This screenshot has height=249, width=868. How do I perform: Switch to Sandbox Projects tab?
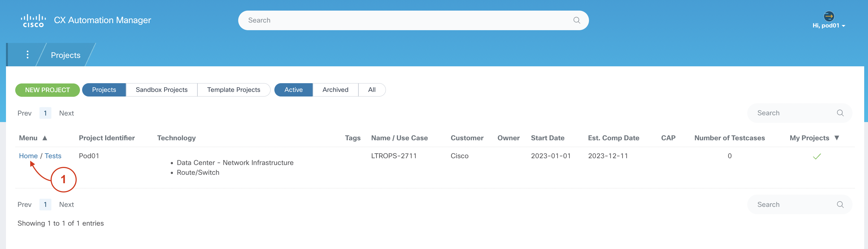tap(162, 90)
